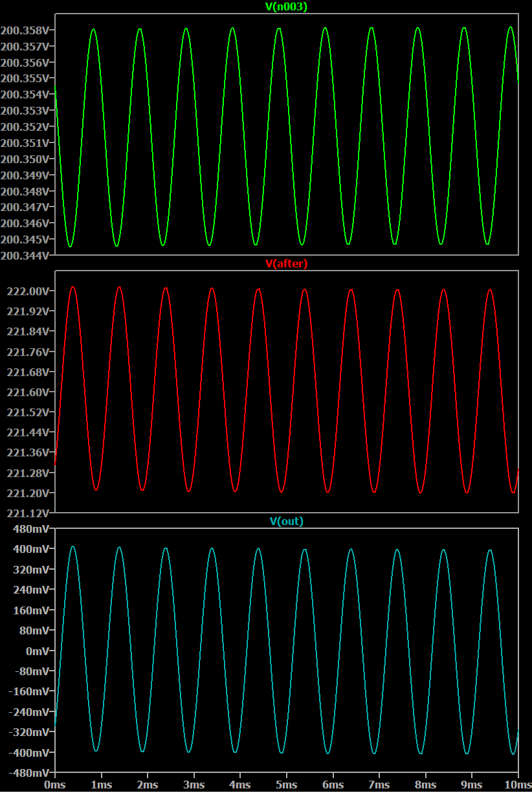Click the 7ms time axis label
This screenshot has width=532, height=793.
[x=379, y=785]
